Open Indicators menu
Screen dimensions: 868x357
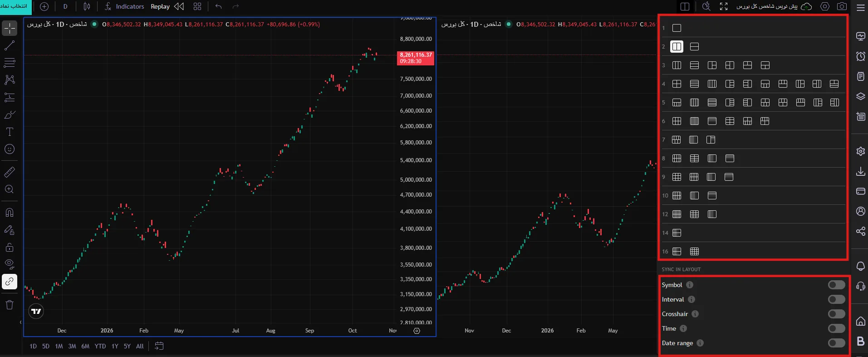coord(124,6)
